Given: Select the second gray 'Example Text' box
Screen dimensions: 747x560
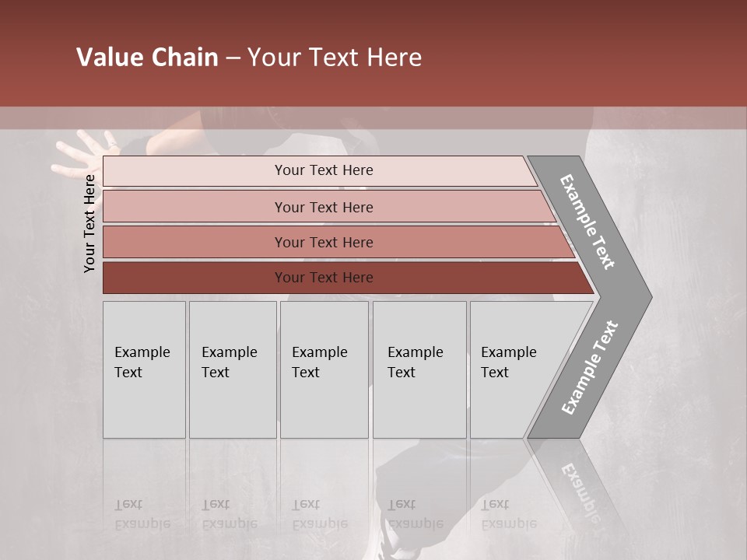Looking at the screenshot, I should [233, 369].
